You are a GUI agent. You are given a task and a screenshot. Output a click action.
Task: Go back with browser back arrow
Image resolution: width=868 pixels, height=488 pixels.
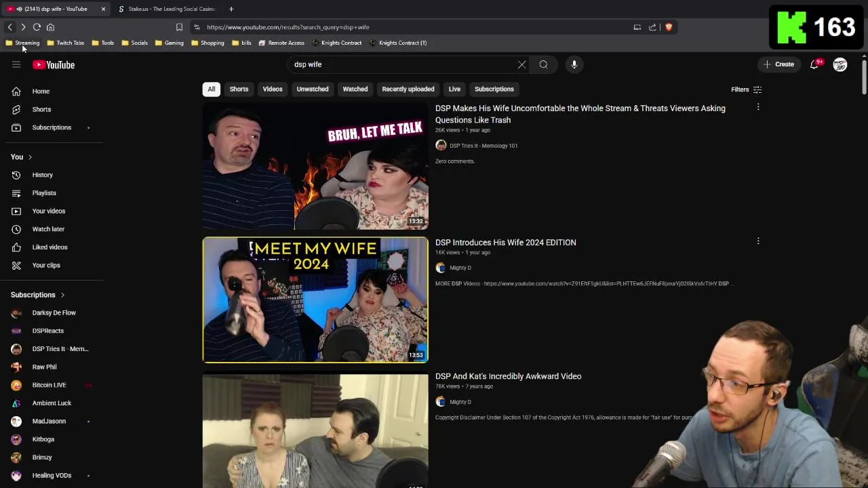[x=9, y=27]
